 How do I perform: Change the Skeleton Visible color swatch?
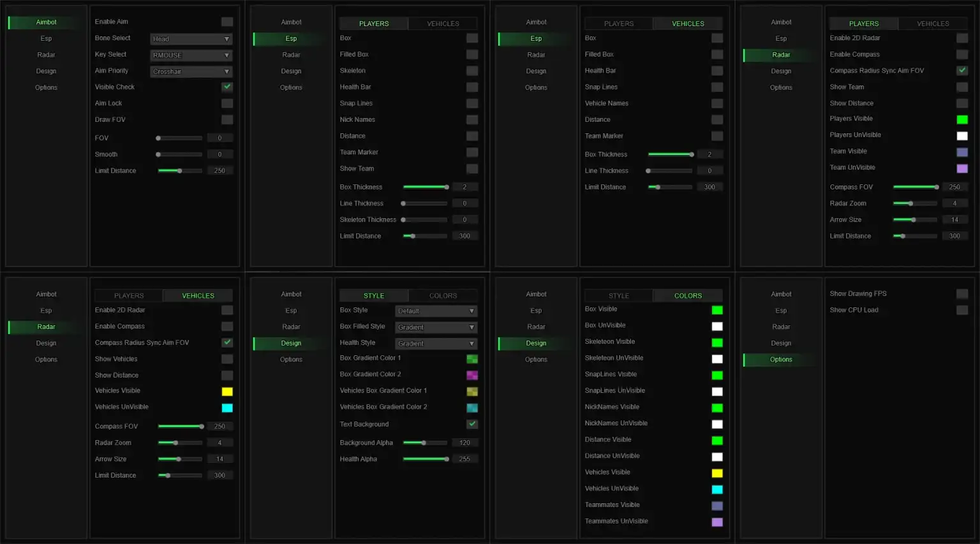coord(716,342)
